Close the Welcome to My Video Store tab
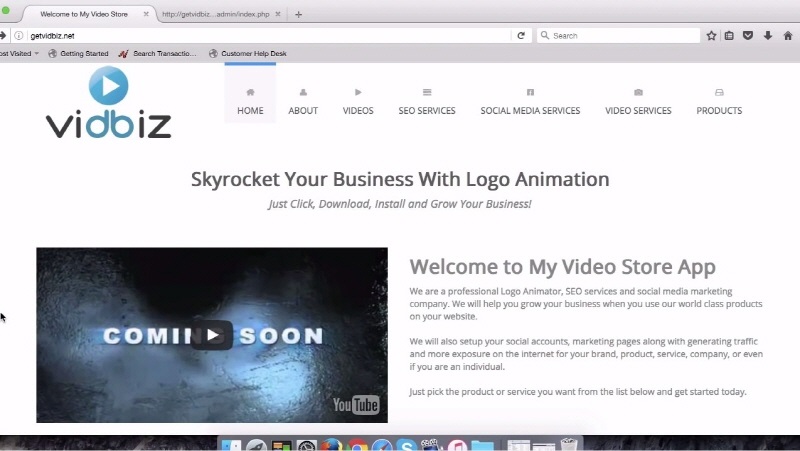 click(146, 14)
